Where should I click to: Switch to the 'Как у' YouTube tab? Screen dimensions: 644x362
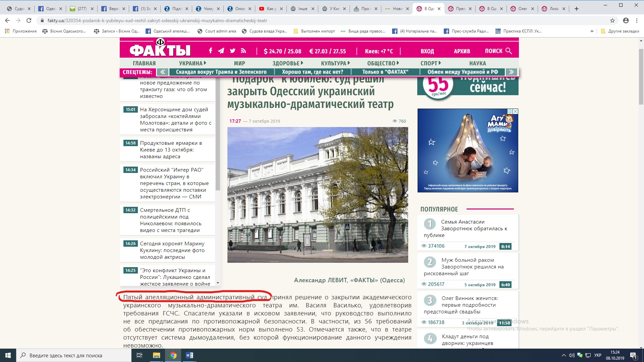tap(271, 9)
